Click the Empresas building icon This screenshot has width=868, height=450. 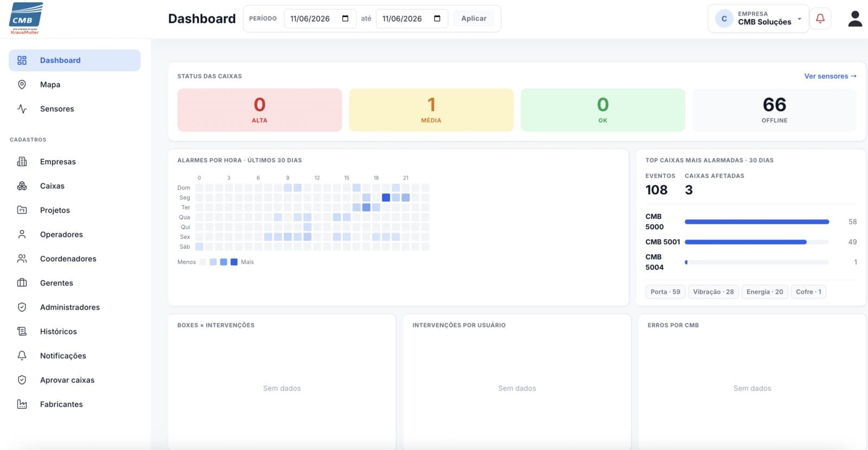tap(22, 162)
